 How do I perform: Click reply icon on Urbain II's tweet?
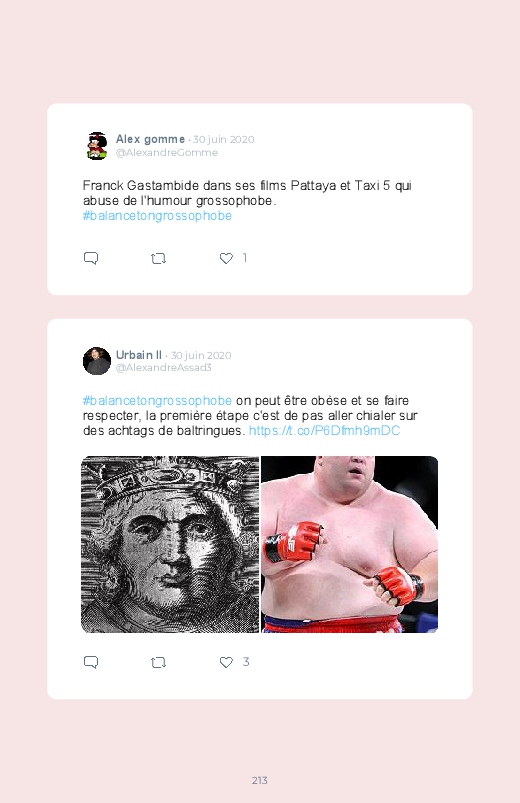91,662
